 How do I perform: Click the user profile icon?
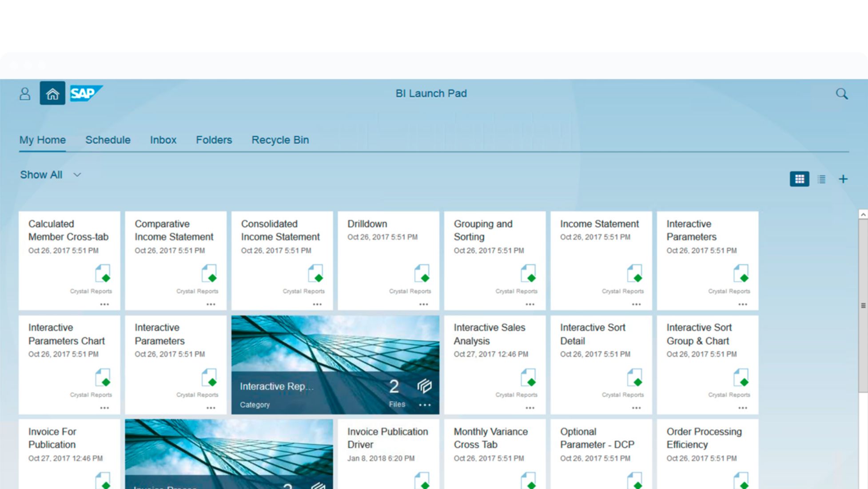pos(25,94)
